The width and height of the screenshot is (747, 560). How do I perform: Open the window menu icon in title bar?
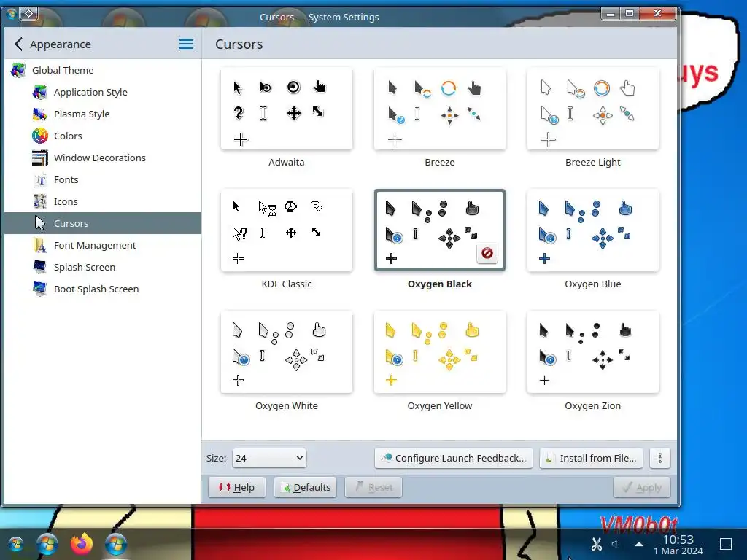click(x=11, y=14)
